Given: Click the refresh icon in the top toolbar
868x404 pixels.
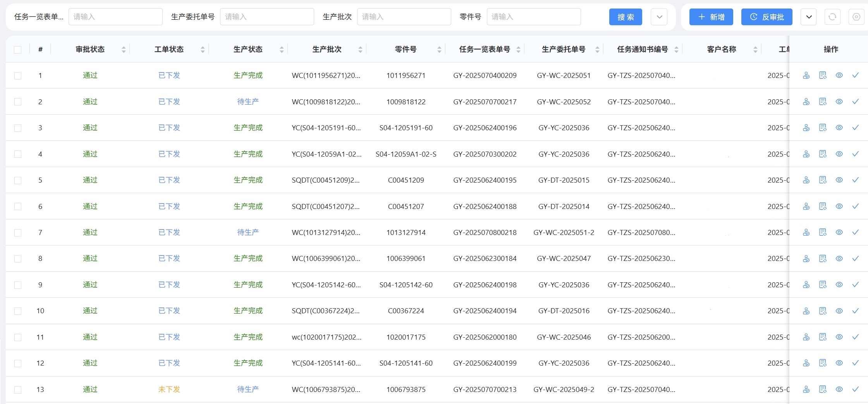Looking at the screenshot, I should [x=832, y=17].
